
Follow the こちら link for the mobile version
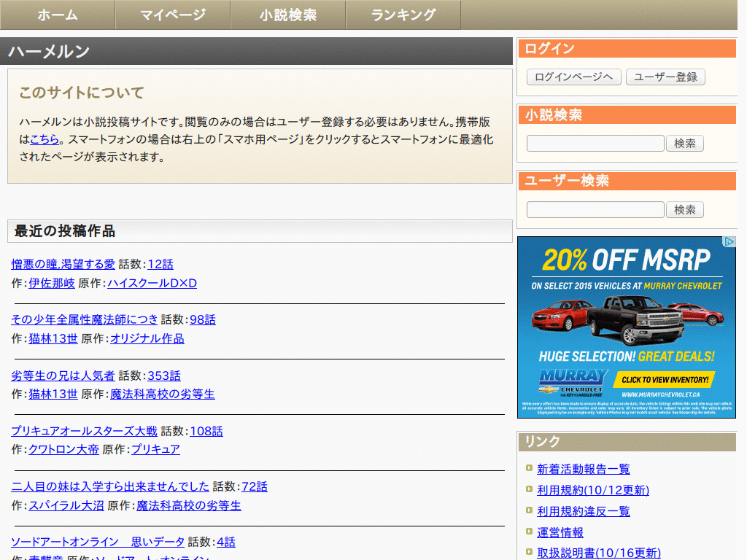(x=44, y=139)
